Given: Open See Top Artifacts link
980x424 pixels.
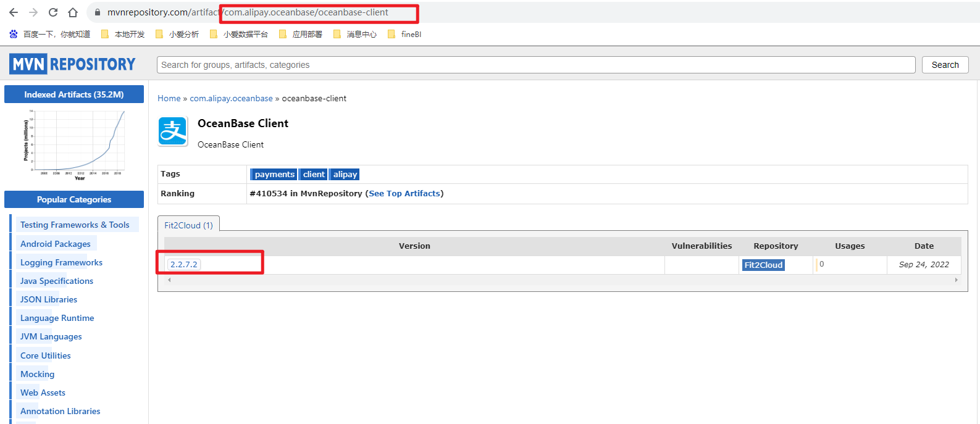Looking at the screenshot, I should pyautogui.click(x=404, y=193).
